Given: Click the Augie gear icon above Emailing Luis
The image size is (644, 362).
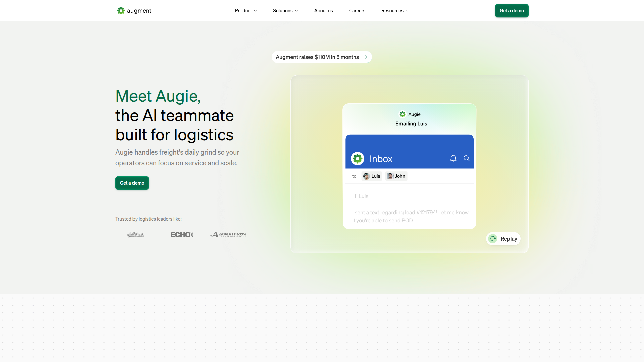Looking at the screenshot, I should click(402, 114).
